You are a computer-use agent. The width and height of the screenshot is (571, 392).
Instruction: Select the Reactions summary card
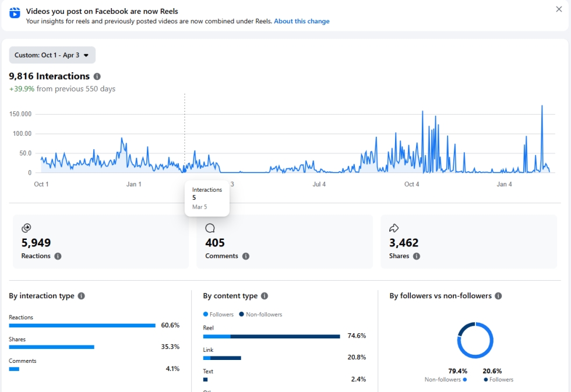point(100,242)
